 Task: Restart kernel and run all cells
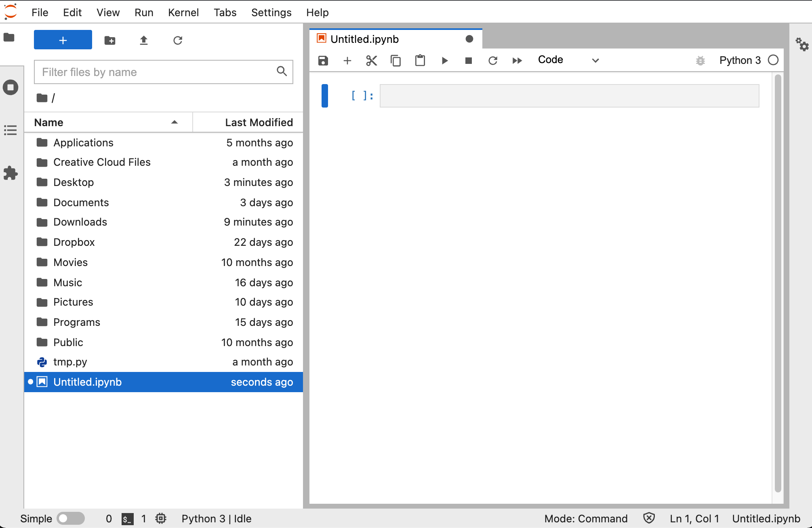[x=517, y=61]
